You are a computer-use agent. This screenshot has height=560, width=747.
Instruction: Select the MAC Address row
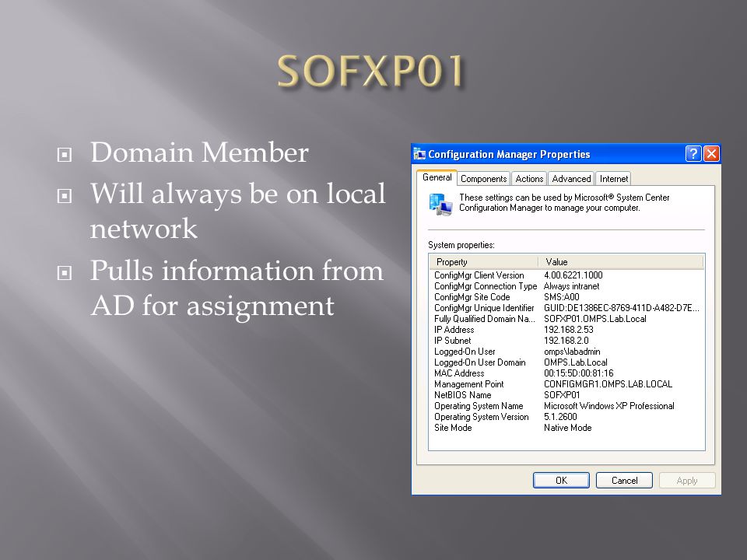click(567, 373)
